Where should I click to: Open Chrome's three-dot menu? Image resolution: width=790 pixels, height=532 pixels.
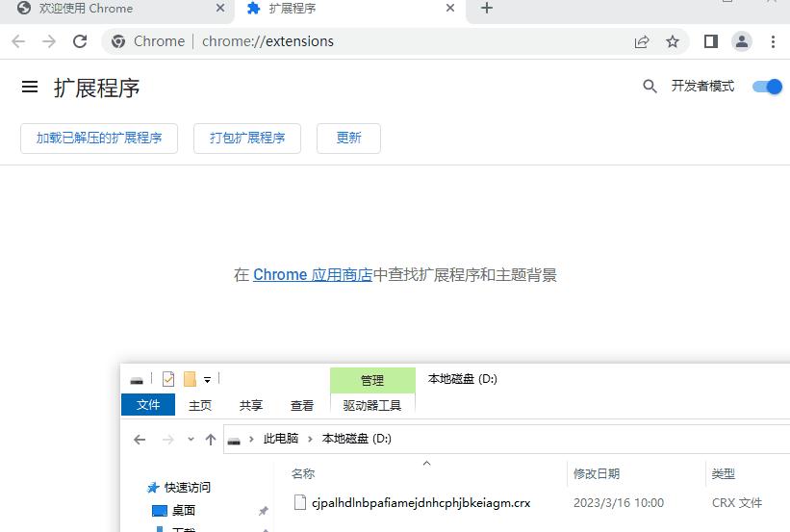click(x=773, y=41)
